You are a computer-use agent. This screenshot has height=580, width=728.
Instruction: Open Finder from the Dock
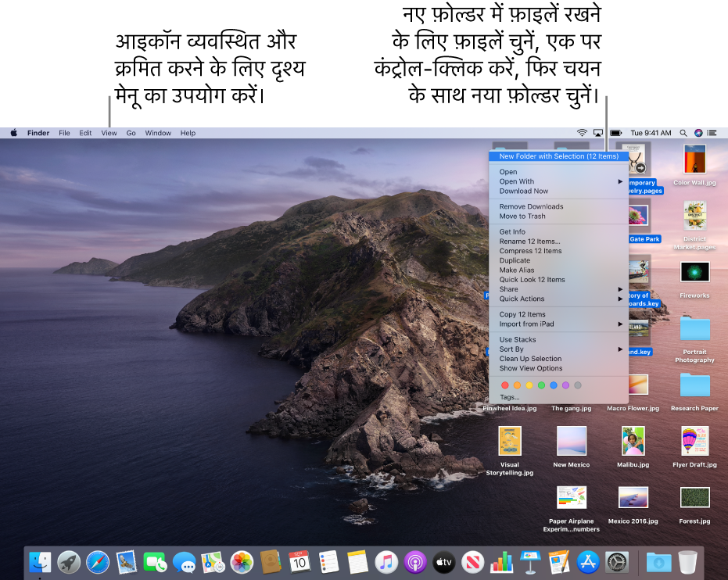tap(41, 562)
